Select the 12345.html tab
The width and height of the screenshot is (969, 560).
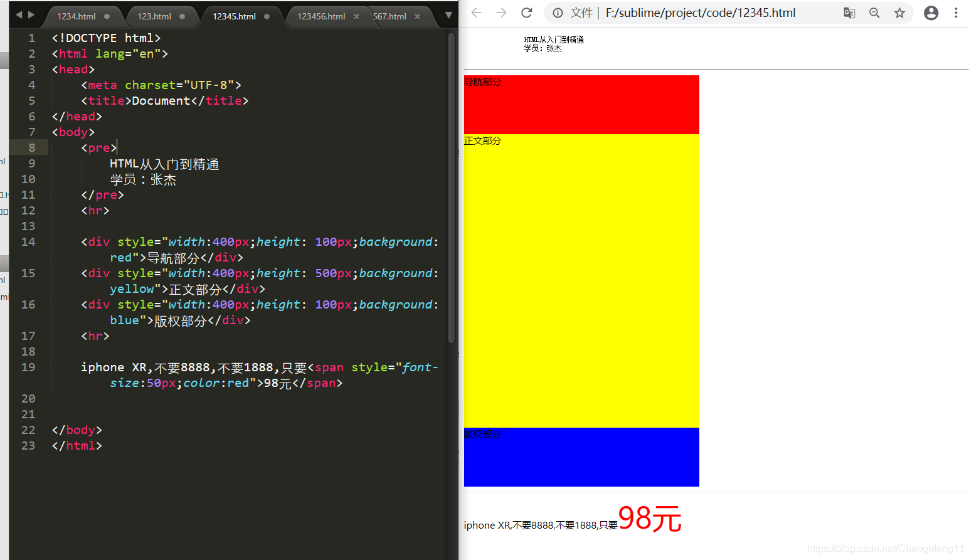(234, 16)
